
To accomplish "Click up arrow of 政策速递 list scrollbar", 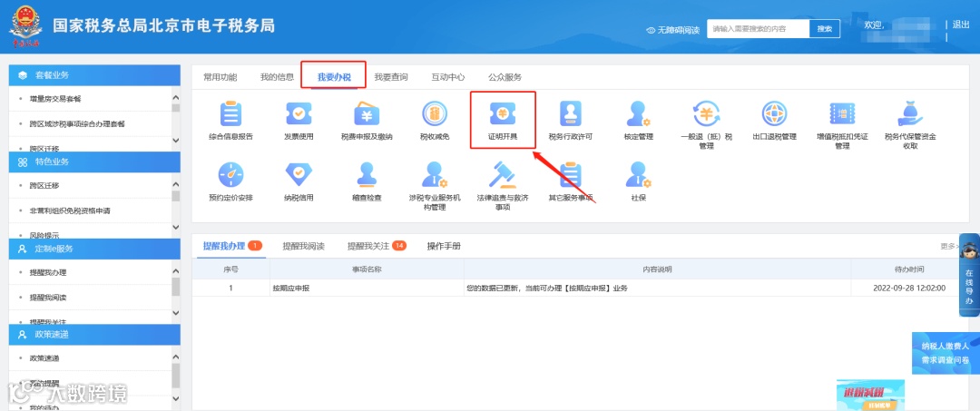I will [x=176, y=357].
